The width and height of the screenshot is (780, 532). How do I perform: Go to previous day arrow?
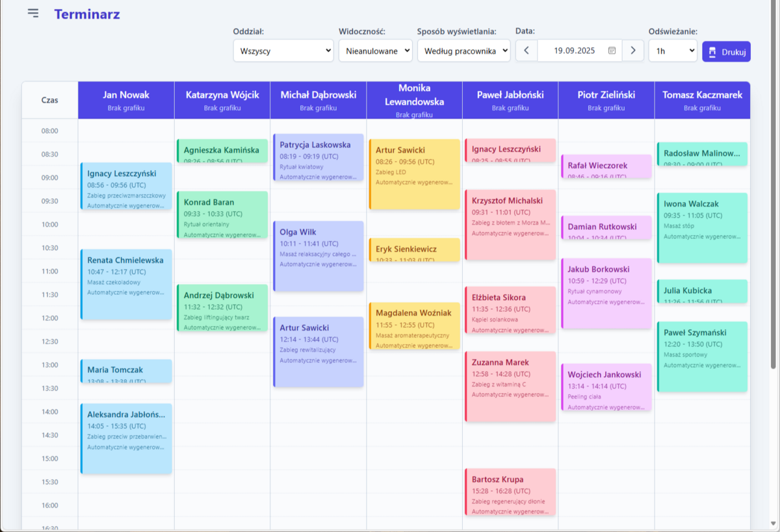[x=526, y=51]
